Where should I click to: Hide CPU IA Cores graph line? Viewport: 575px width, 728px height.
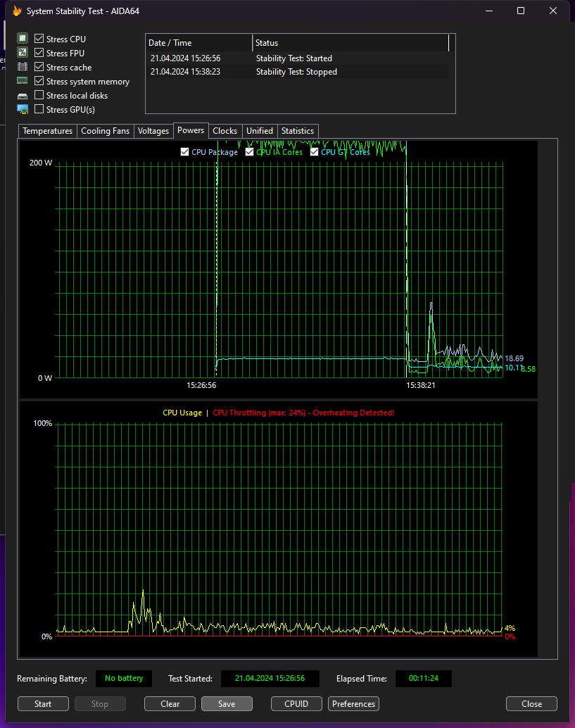click(x=249, y=152)
